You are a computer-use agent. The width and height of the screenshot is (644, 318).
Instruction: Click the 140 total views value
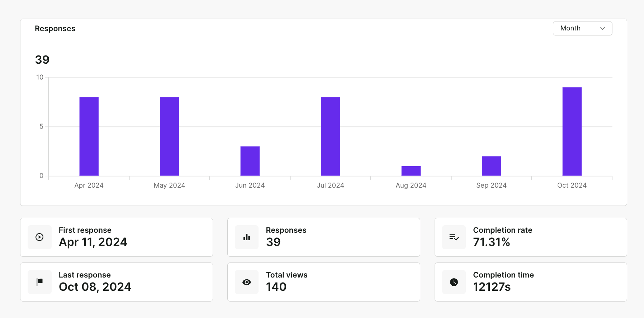point(276,287)
